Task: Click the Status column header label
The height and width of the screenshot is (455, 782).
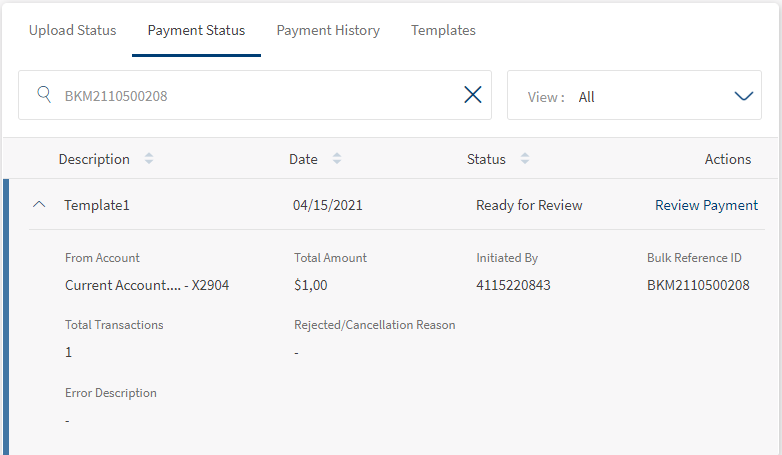Action: pos(486,159)
